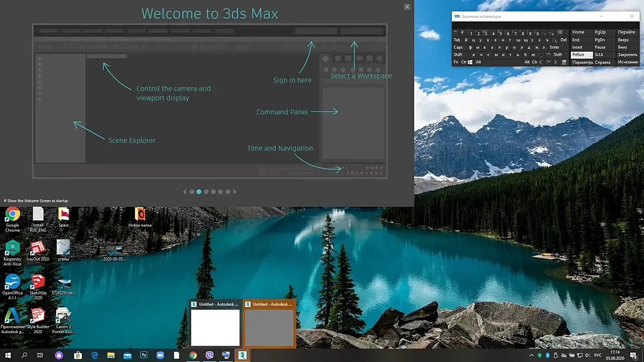Toggle Caps key on on-screen keyboard

click(x=458, y=47)
